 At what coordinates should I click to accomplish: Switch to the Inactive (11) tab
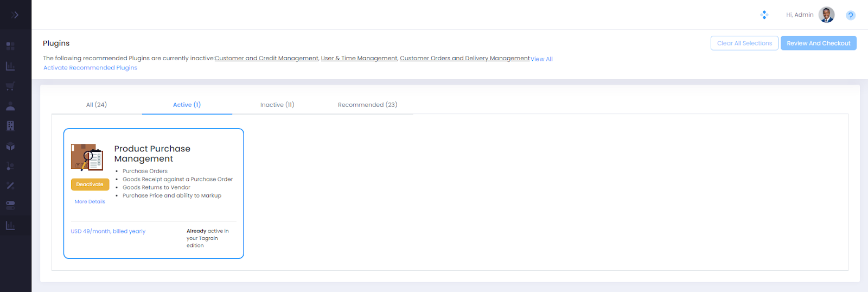tap(277, 105)
